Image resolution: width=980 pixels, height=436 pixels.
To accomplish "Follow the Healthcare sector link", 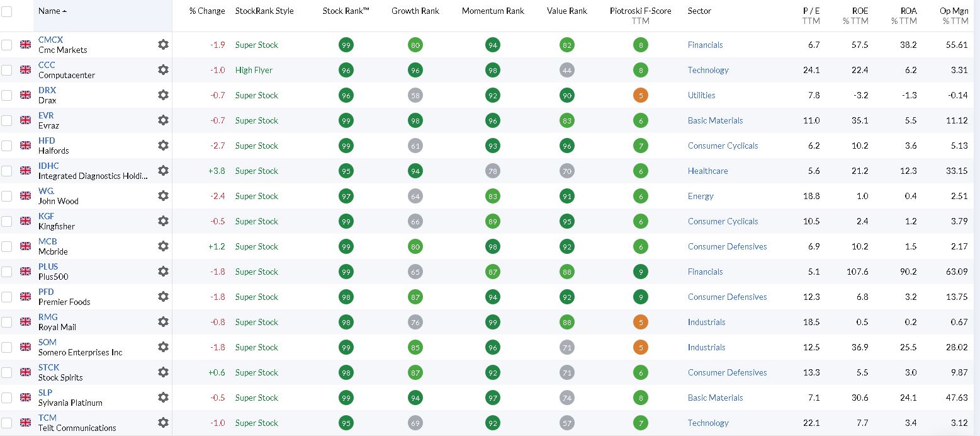I will click(707, 171).
